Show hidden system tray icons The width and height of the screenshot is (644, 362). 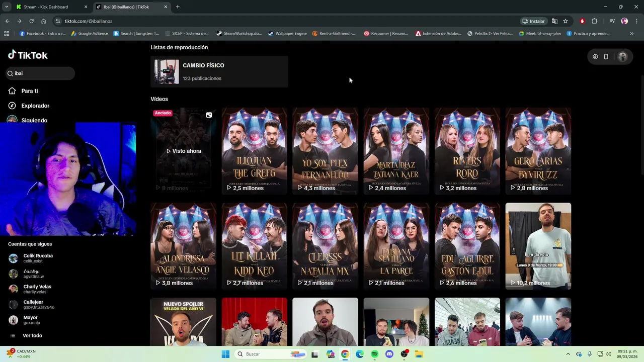[x=568, y=354]
